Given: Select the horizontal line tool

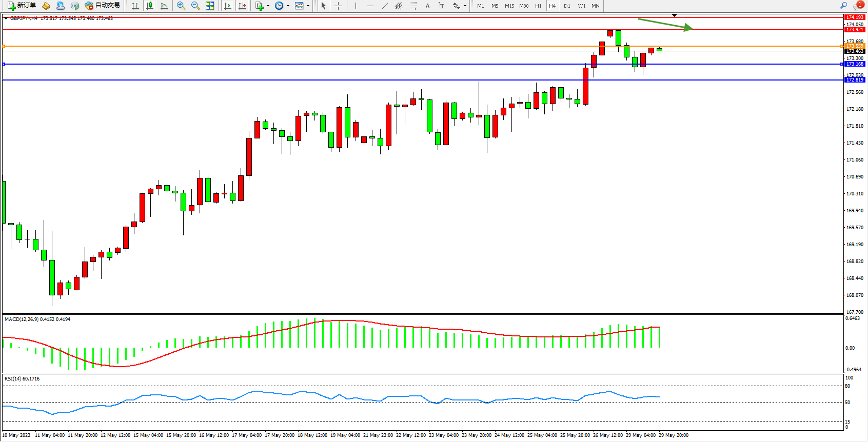Looking at the screenshot, I should click(370, 6).
